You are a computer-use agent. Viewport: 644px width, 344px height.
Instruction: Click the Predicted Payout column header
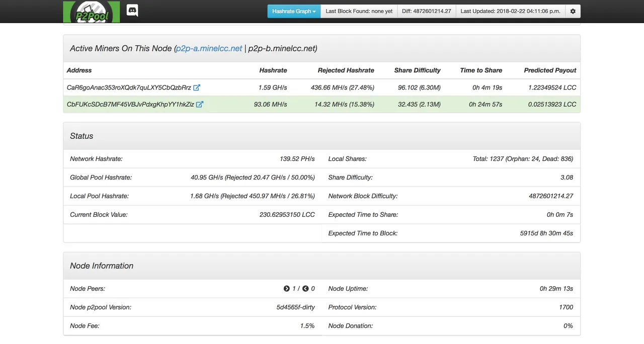pyautogui.click(x=550, y=70)
